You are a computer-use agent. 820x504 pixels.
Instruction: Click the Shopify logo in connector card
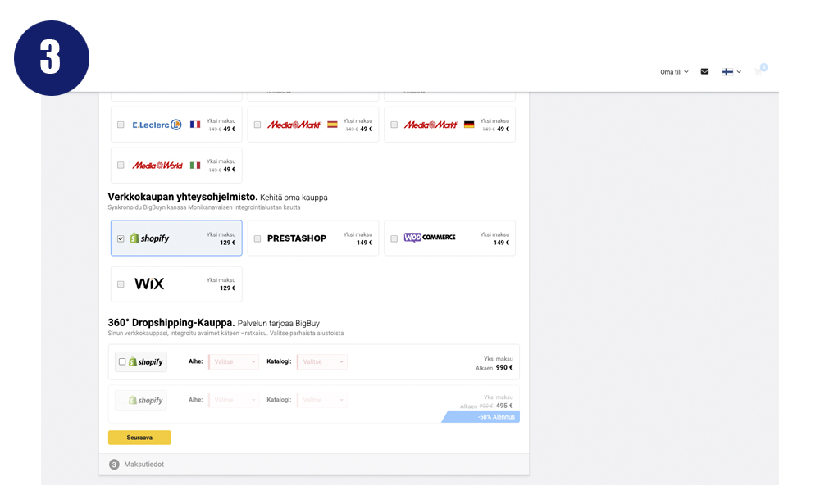(149, 238)
